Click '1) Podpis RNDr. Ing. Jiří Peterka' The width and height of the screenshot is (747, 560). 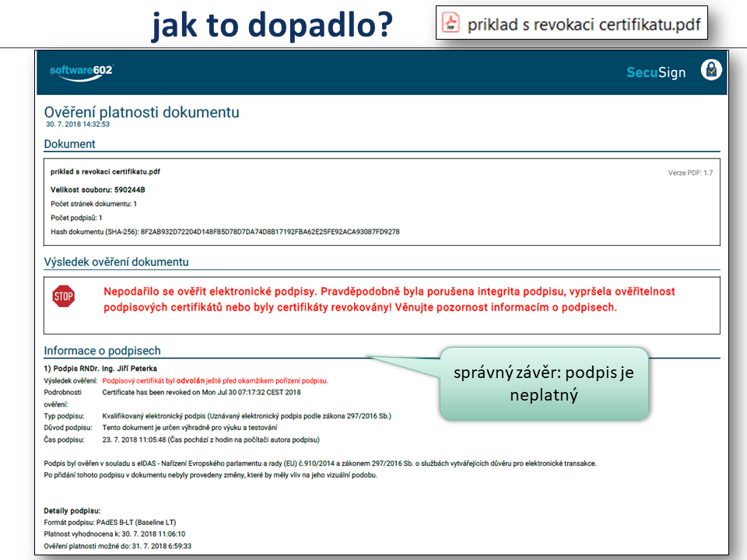[x=100, y=369]
